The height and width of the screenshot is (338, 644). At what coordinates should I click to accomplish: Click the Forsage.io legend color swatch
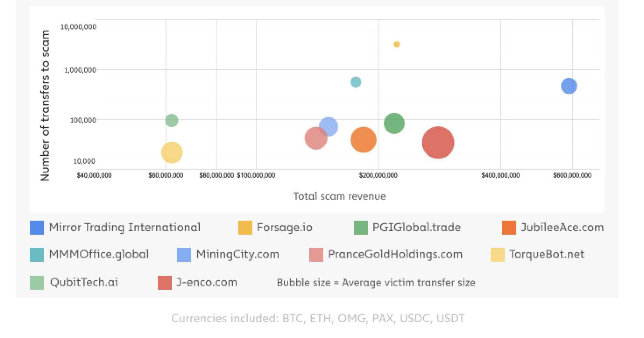(245, 228)
